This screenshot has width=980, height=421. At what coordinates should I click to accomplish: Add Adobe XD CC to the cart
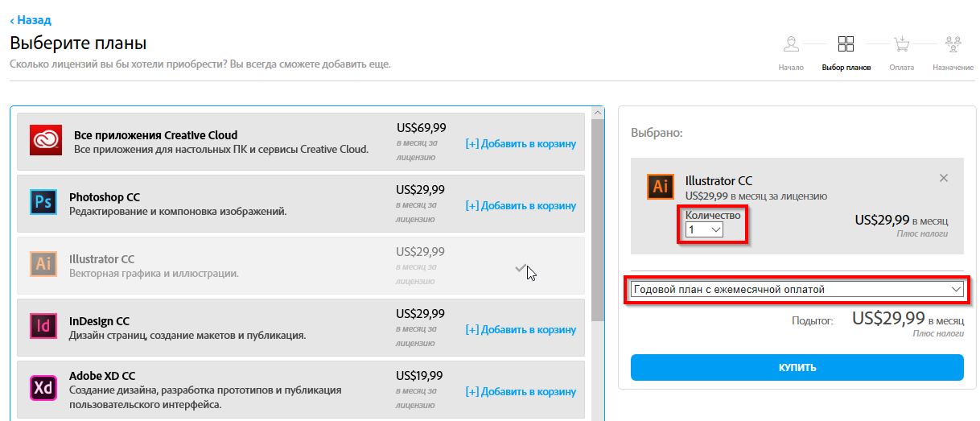tap(521, 391)
